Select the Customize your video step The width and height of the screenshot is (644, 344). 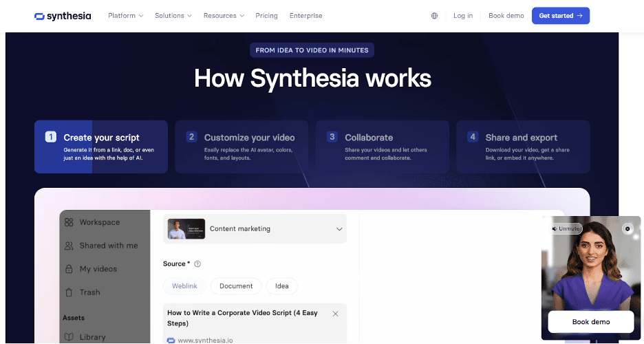point(241,147)
